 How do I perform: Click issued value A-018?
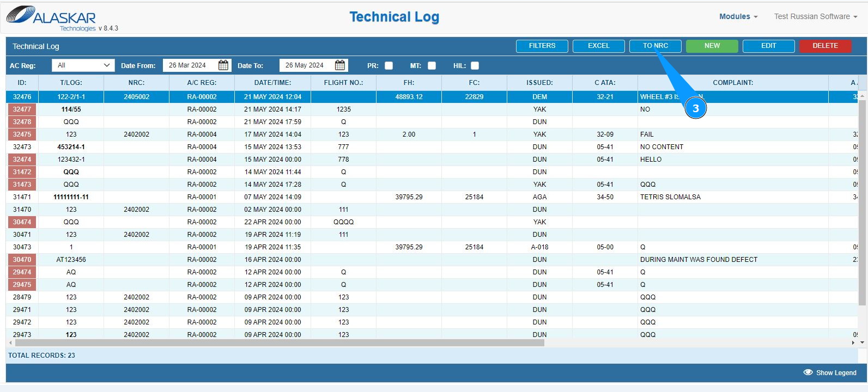click(x=539, y=247)
